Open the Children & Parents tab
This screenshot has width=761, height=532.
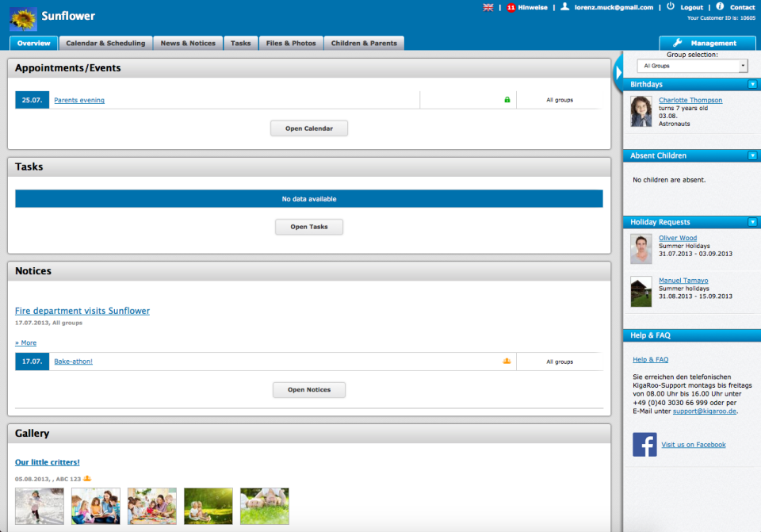click(x=364, y=43)
